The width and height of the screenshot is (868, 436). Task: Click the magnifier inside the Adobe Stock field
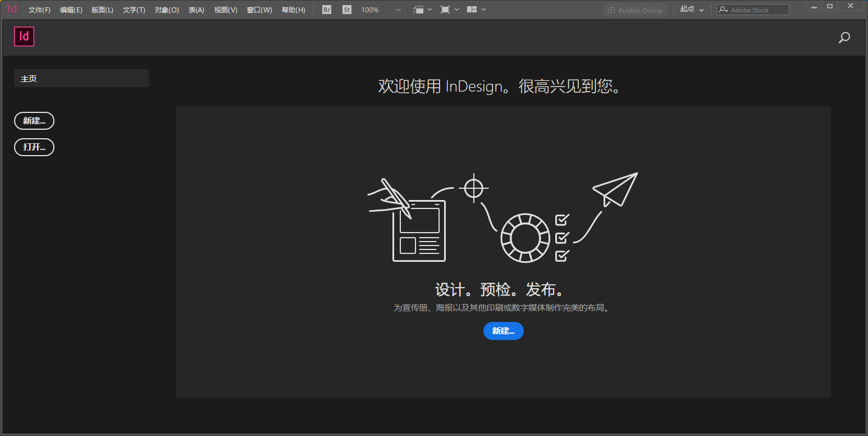pyautogui.click(x=724, y=9)
